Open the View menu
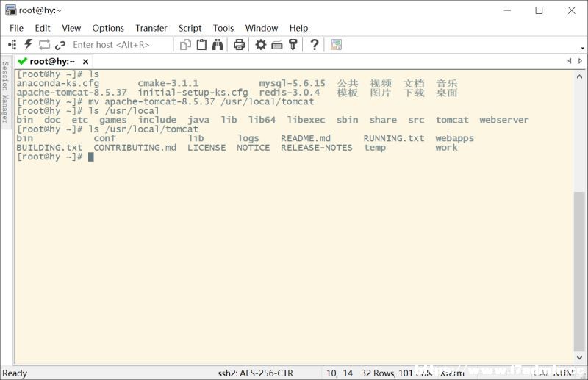The image size is (588, 380). 71,28
